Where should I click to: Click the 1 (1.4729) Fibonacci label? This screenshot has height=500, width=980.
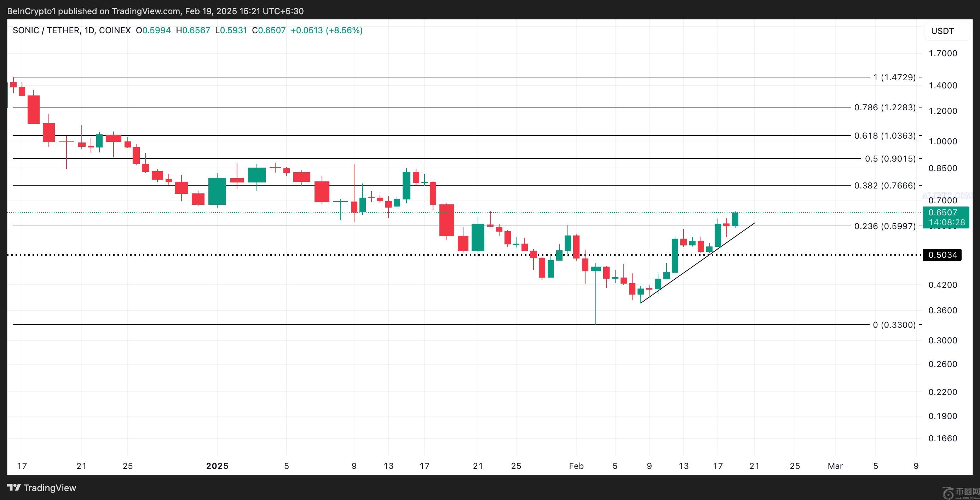pos(894,77)
